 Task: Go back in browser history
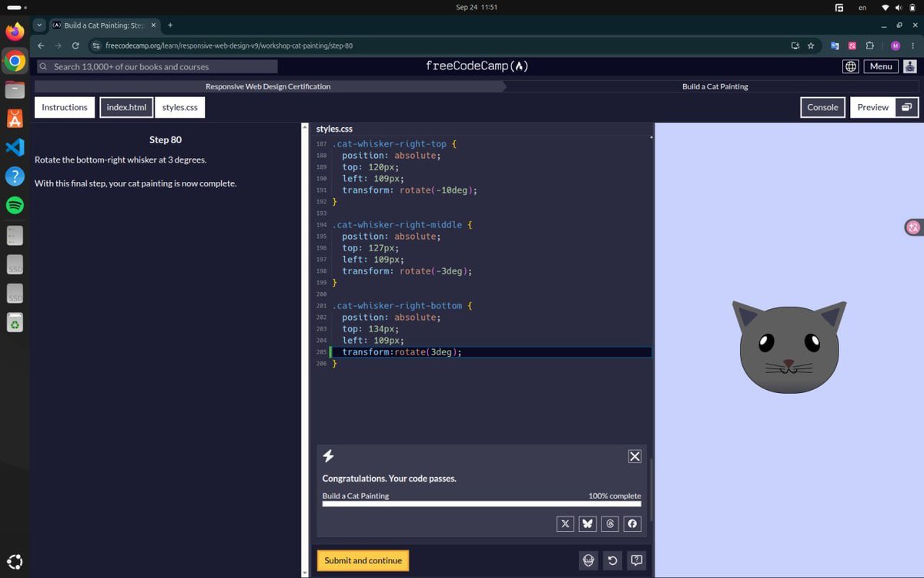(41, 45)
